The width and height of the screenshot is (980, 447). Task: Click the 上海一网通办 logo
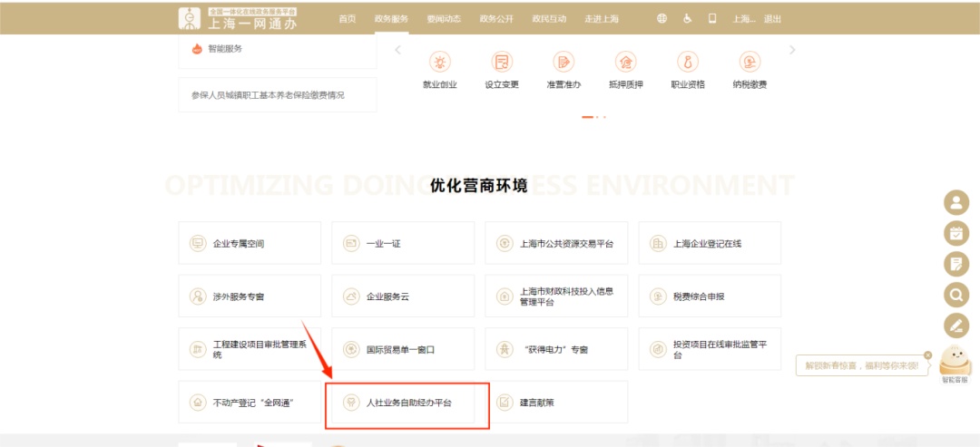coord(238,19)
